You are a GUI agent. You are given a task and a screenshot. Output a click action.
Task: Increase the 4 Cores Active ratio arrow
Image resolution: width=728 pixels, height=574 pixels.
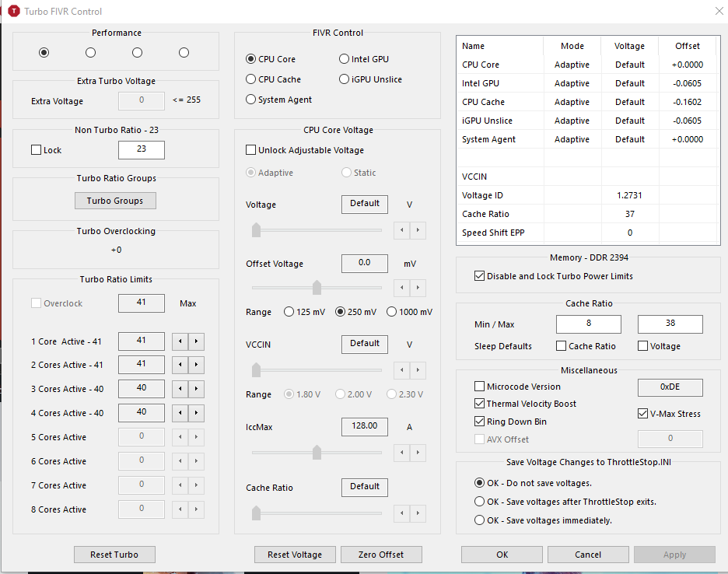[x=197, y=413]
